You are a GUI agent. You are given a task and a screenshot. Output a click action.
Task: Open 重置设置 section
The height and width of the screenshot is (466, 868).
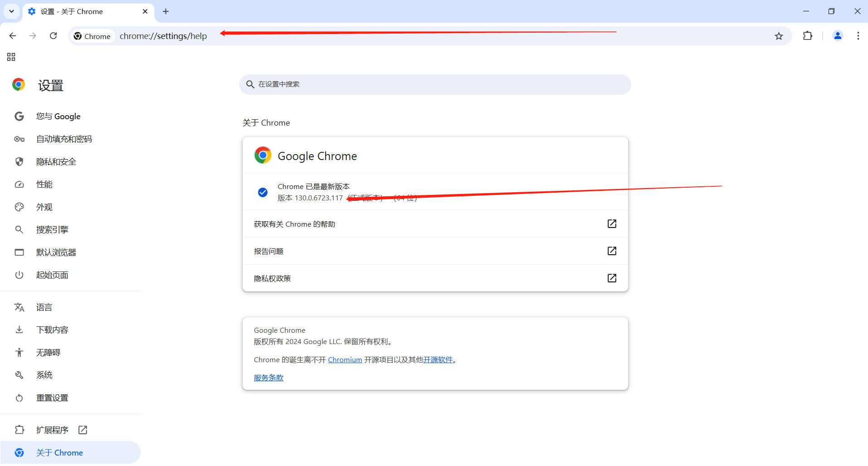(71, 398)
